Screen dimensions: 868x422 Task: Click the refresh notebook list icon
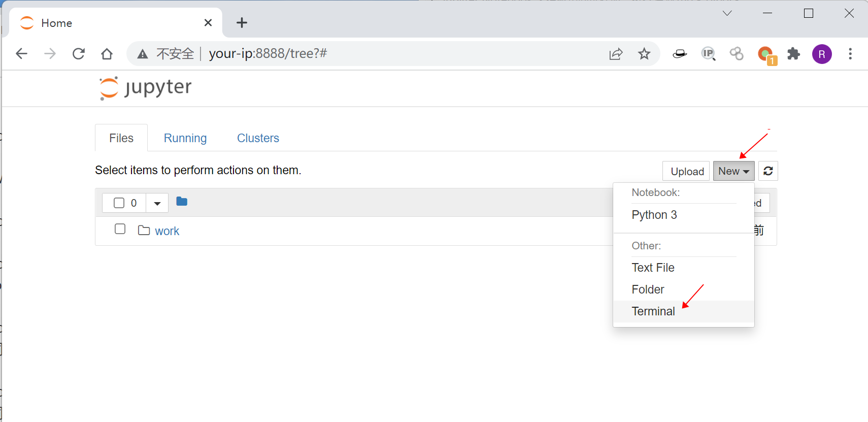[768, 171]
